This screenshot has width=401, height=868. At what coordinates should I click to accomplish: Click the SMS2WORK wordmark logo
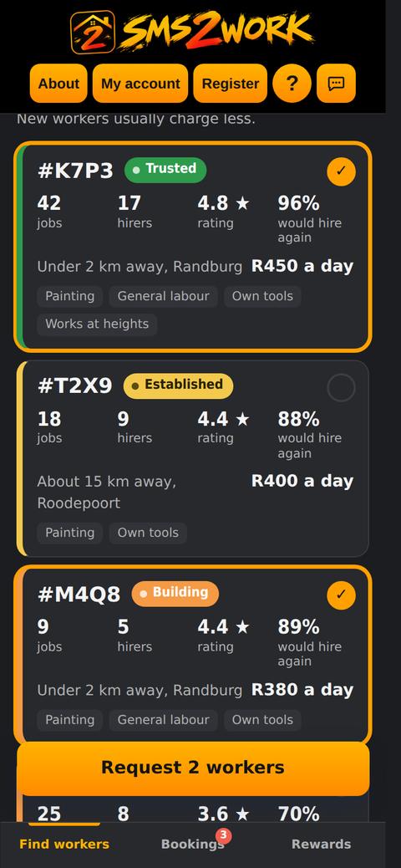pos(217,31)
